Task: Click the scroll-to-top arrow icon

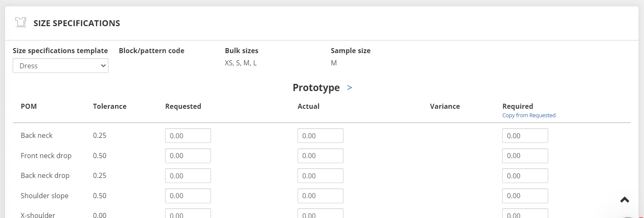Action: click(x=625, y=200)
